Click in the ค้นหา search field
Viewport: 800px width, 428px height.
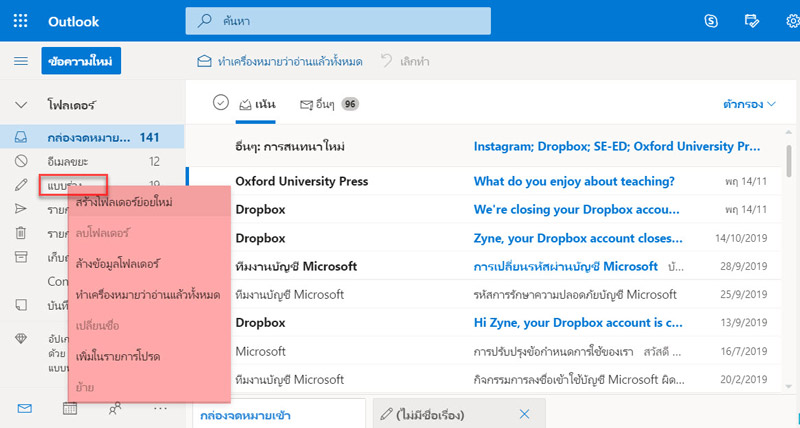click(x=338, y=21)
